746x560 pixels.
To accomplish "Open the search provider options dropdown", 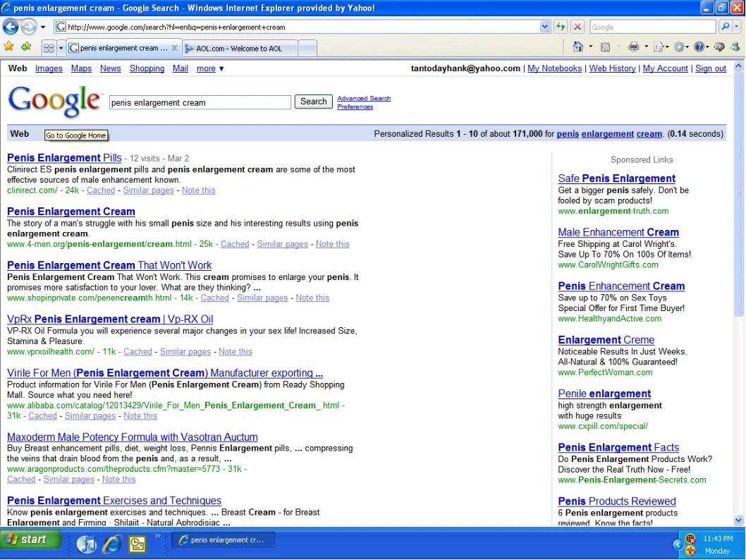I will point(737,27).
